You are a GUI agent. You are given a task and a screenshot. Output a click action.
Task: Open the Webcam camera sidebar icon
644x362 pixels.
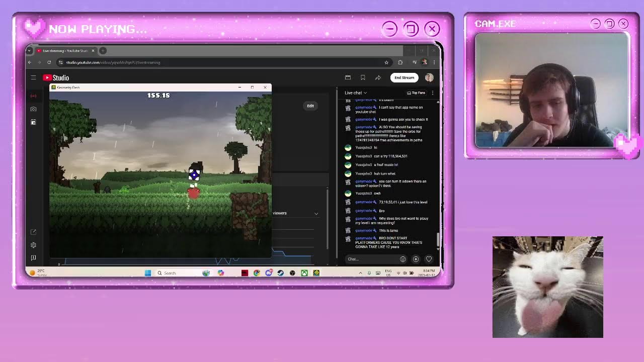33,109
